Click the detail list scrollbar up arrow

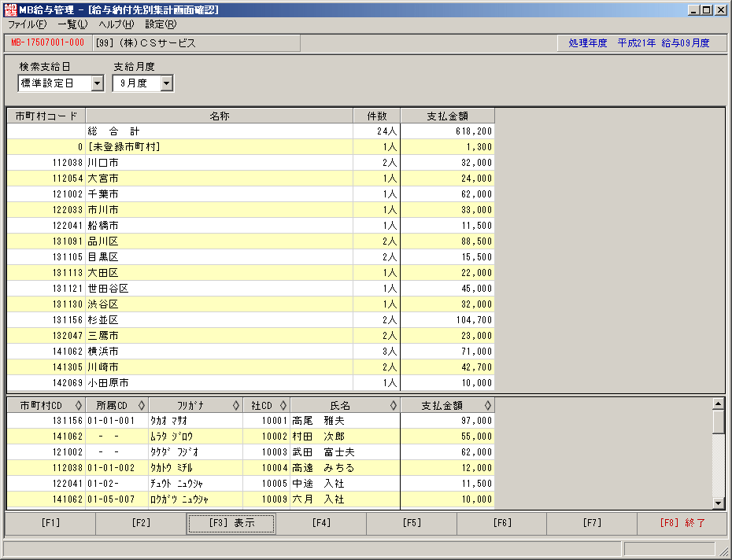click(719, 403)
